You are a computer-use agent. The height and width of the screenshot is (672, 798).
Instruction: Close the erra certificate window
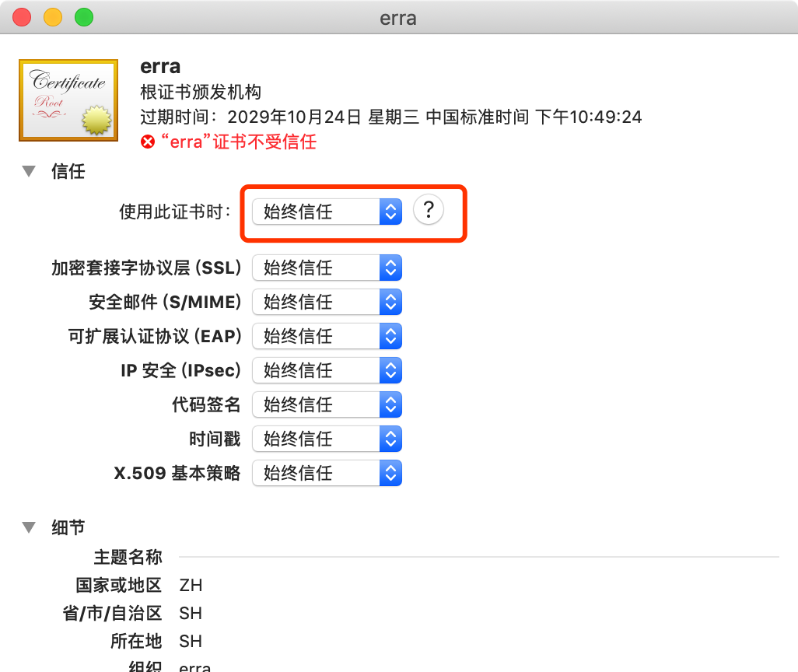pyautogui.click(x=22, y=17)
